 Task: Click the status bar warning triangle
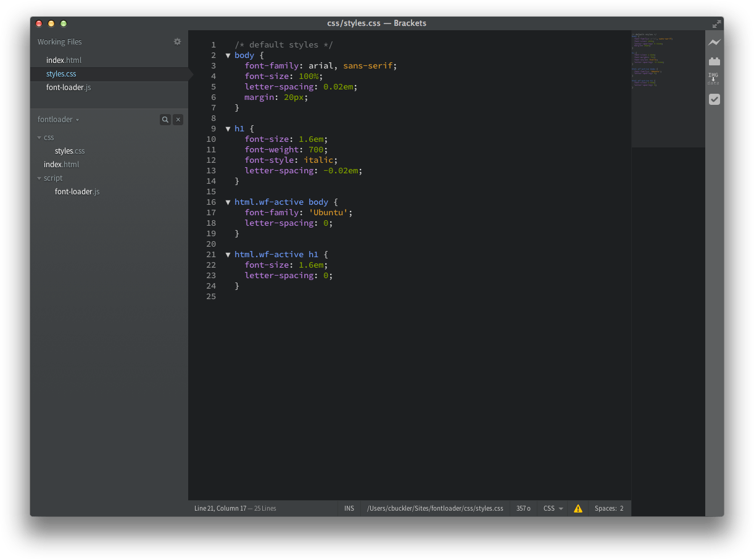[x=578, y=508]
